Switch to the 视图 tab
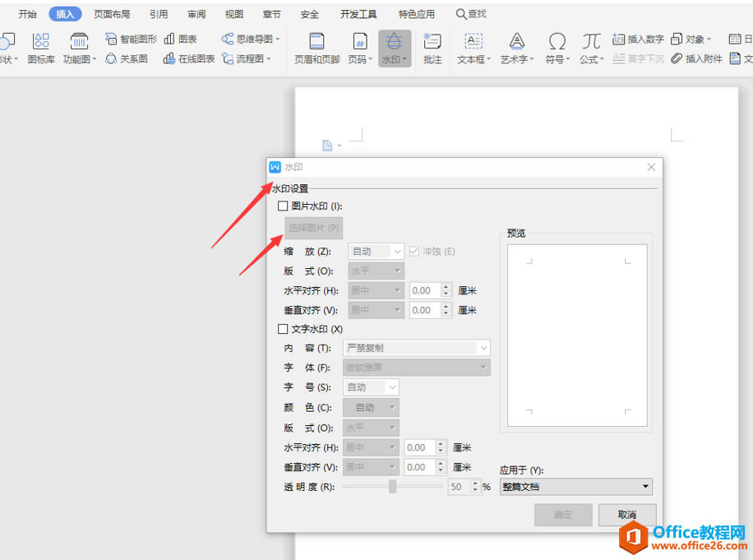 (x=233, y=14)
